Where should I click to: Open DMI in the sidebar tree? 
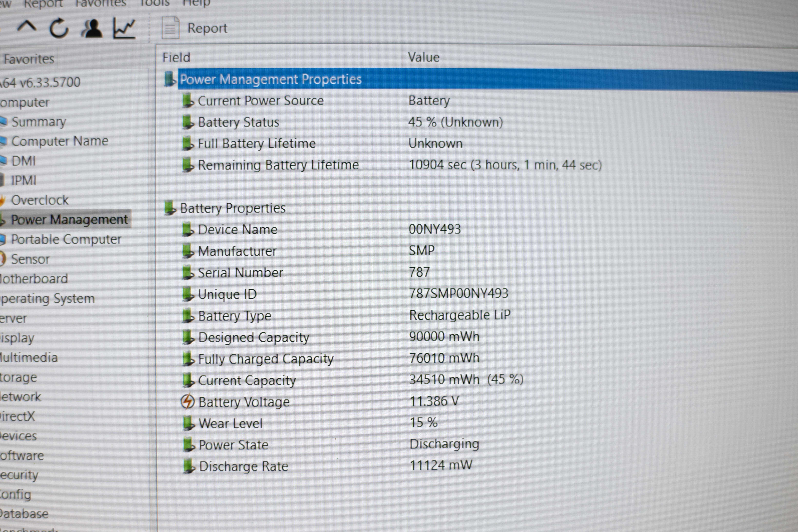click(x=23, y=161)
